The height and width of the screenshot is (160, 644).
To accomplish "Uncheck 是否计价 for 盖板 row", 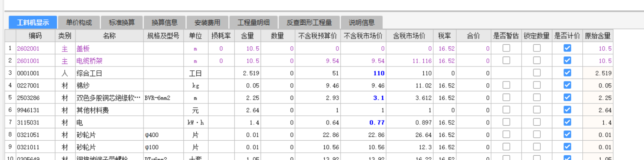I will [567, 48].
